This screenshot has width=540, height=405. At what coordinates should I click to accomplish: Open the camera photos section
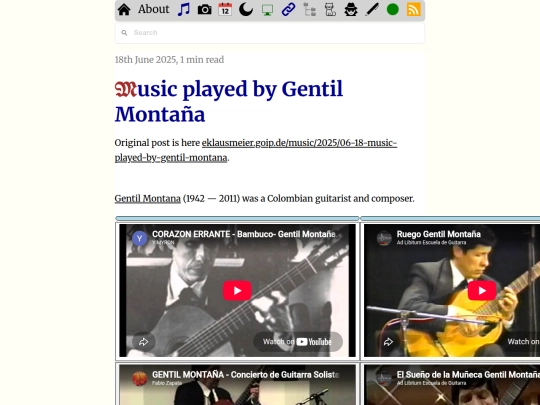pos(205,10)
